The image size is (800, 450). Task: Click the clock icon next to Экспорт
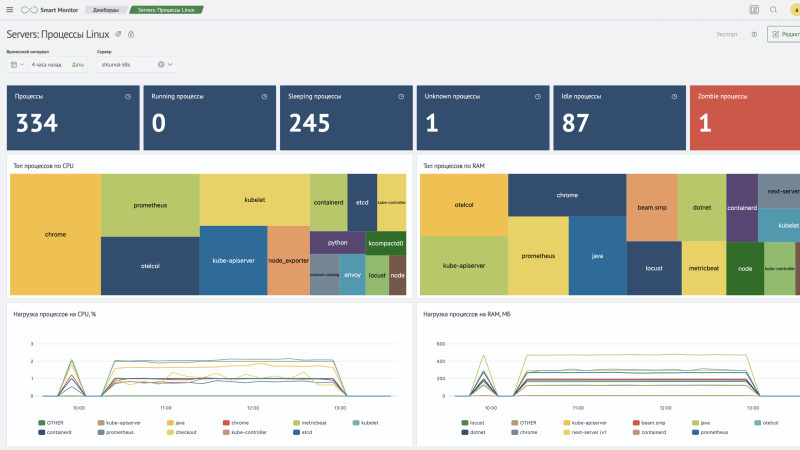[x=754, y=34]
